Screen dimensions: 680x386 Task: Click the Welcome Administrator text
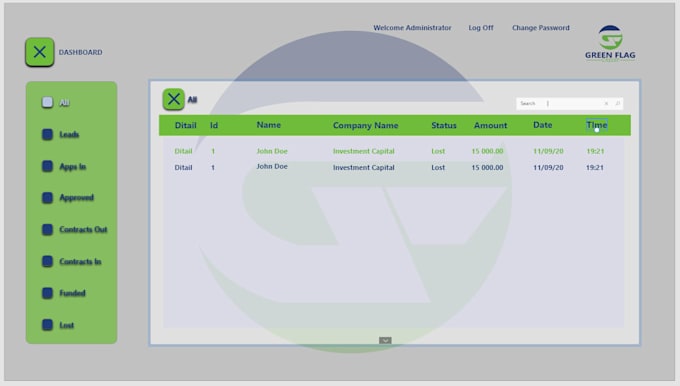[412, 28]
